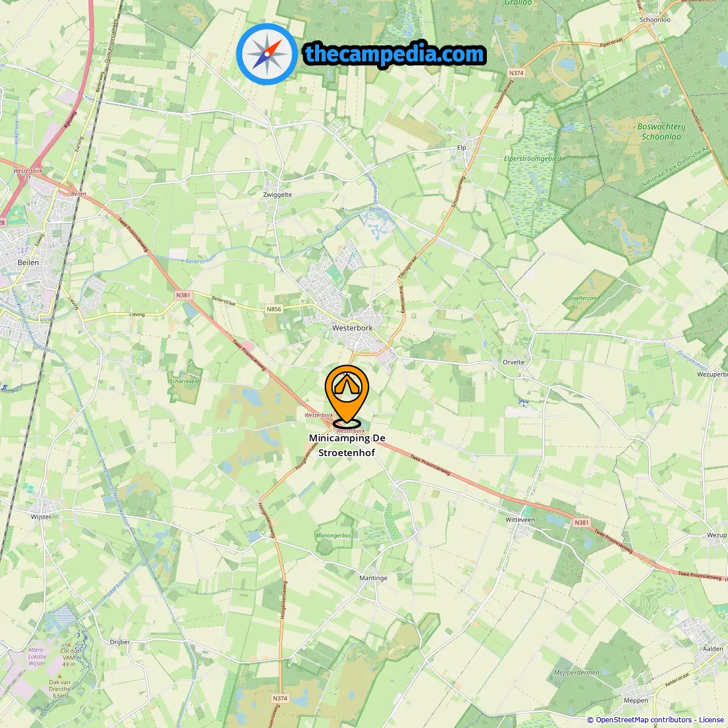Click the Boswachterij Schoonloo forest label
Screen dimensions: 728x728
click(661, 131)
